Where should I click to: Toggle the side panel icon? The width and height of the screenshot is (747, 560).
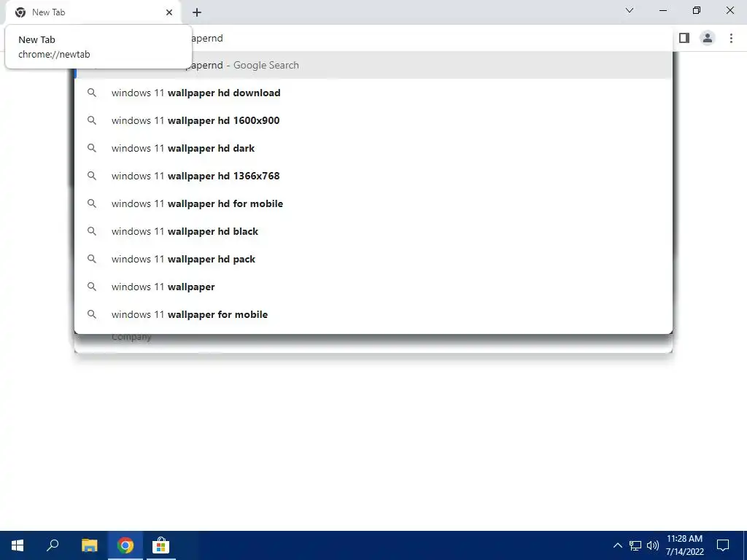(684, 38)
